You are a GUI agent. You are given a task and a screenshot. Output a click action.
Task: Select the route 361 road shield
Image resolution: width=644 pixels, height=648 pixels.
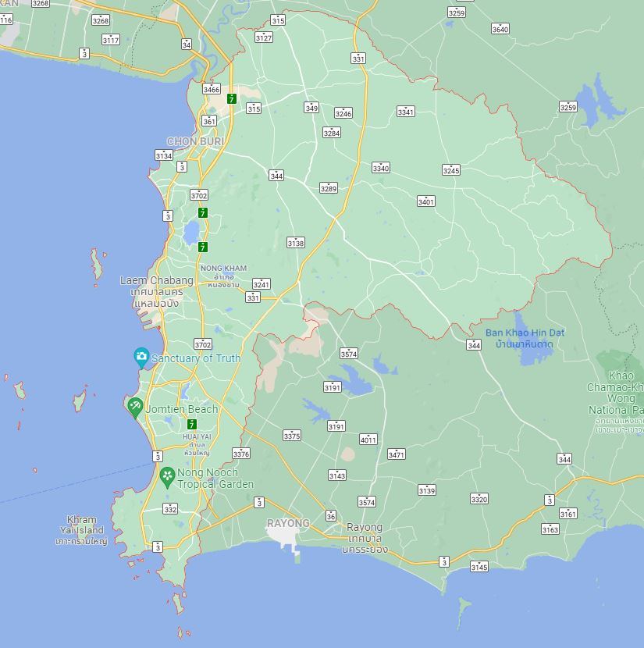(209, 121)
